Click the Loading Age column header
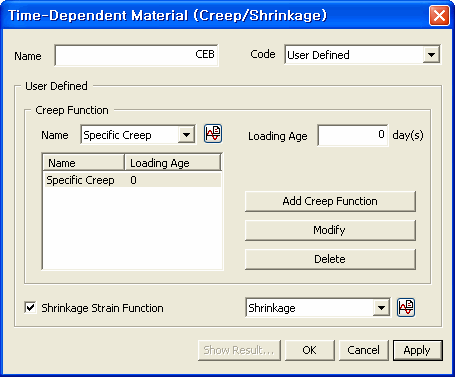Image resolution: width=455 pixels, height=377 pixels. (x=173, y=163)
